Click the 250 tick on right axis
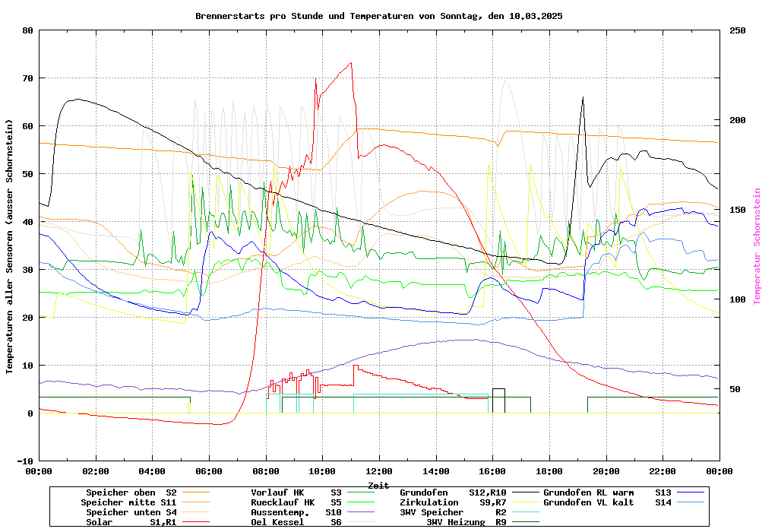Viewport: 778px width, 532px height. 738,30
